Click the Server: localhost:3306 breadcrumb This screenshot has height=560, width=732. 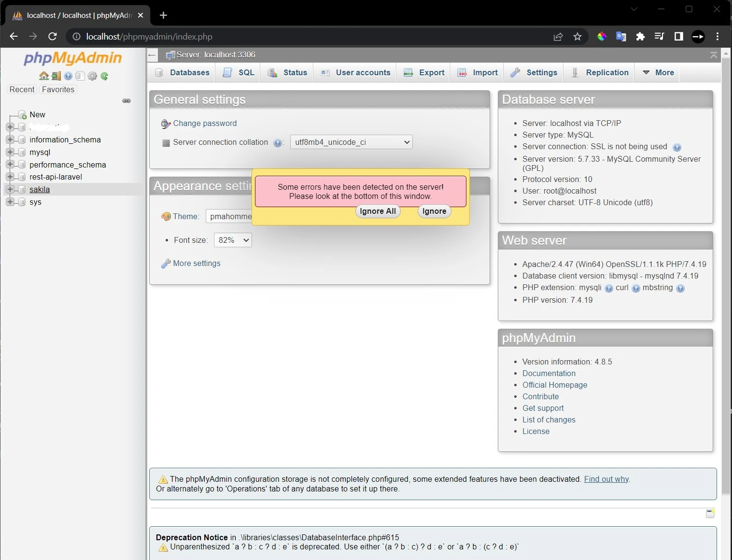click(x=216, y=55)
